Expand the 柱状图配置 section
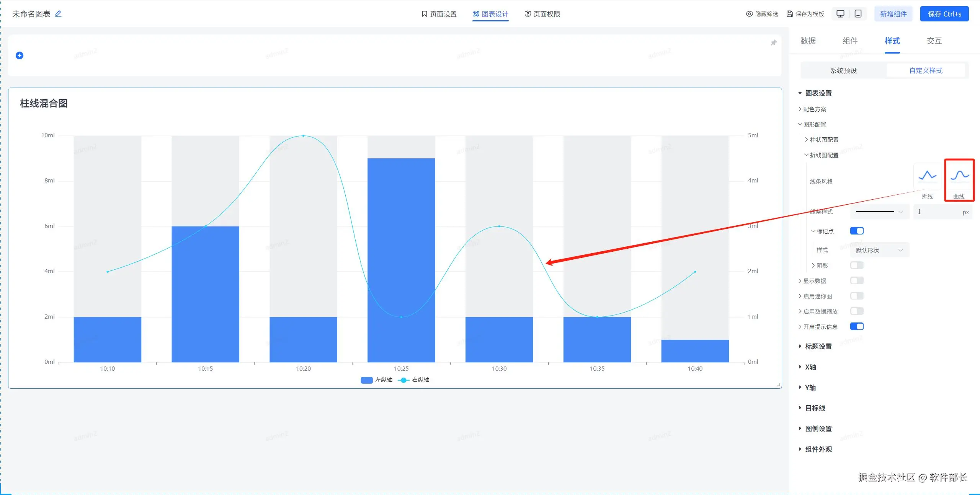 pyautogui.click(x=824, y=140)
